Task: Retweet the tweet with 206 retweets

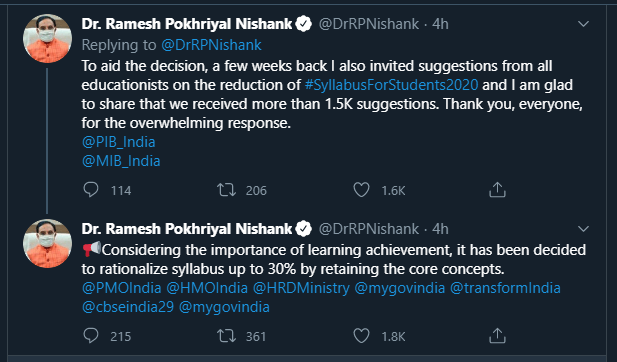Action: pos(227,190)
